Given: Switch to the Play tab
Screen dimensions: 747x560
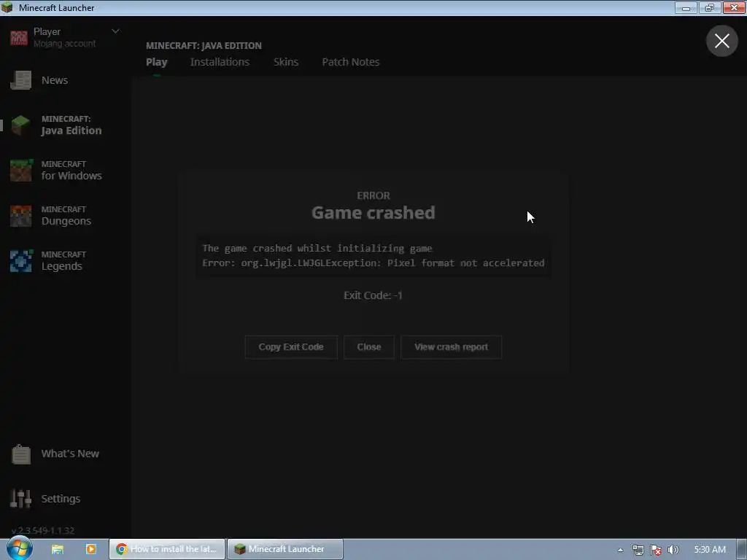Looking at the screenshot, I should (157, 62).
